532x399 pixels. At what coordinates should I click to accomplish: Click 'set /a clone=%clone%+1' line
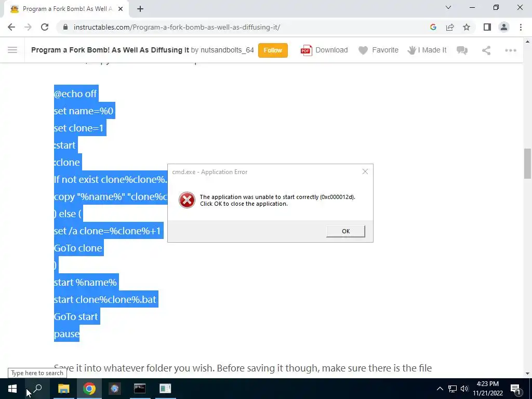108,231
